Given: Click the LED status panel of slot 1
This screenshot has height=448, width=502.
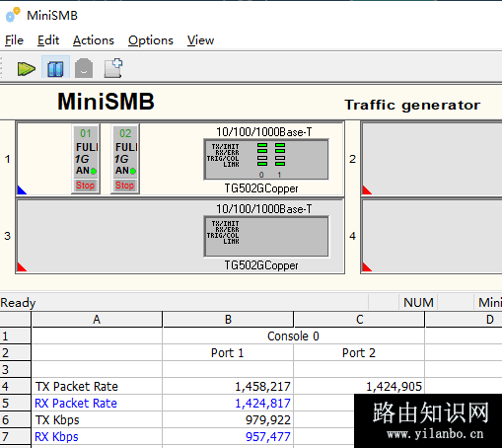Looking at the screenshot, I should (266, 160).
